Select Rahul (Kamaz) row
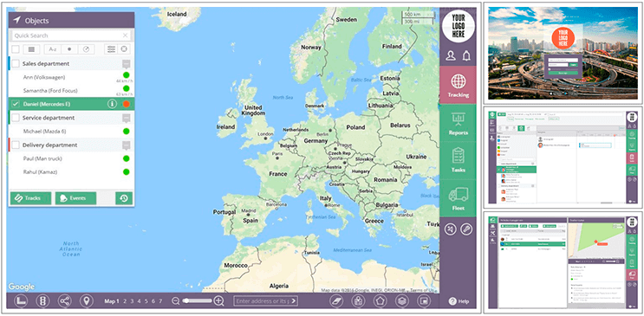 71,172
